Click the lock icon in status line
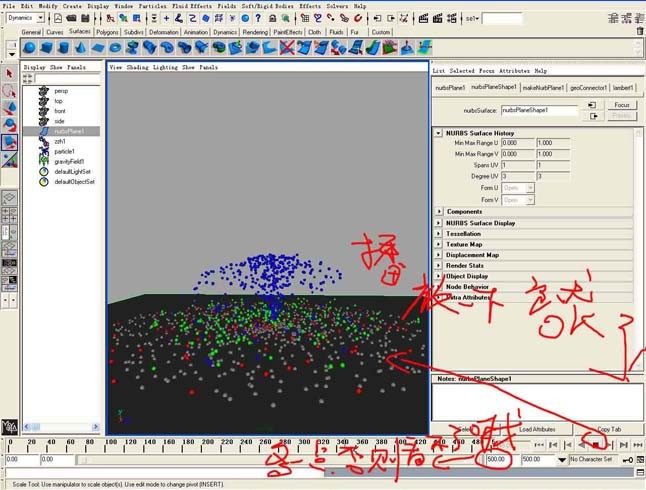This screenshot has width=646, height=490. click(x=272, y=18)
